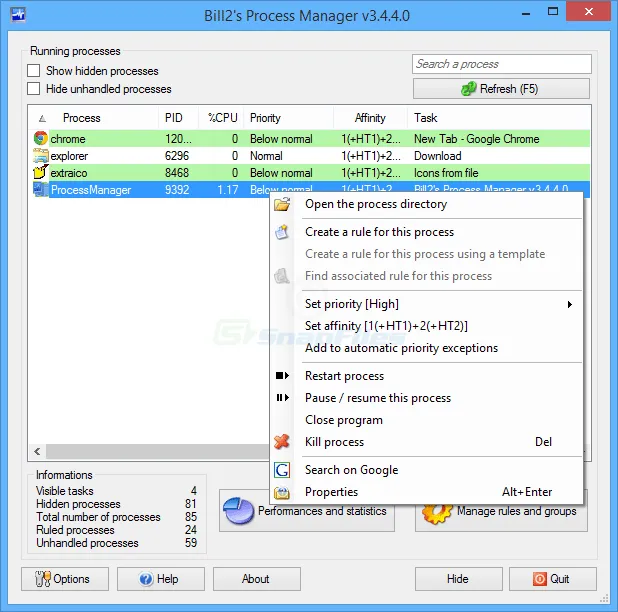The height and width of the screenshot is (612, 618).
Task: Click the Properties icon in the context menu
Action: click(x=282, y=492)
